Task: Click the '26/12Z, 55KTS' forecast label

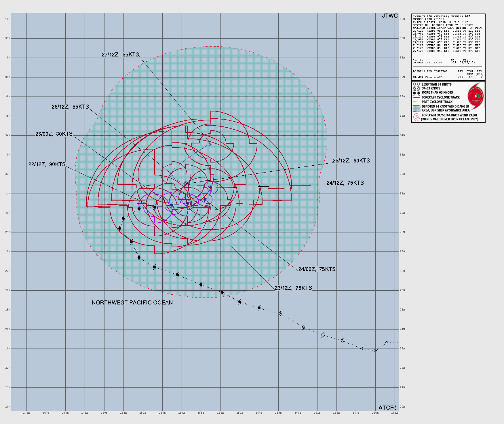Action: (x=70, y=107)
